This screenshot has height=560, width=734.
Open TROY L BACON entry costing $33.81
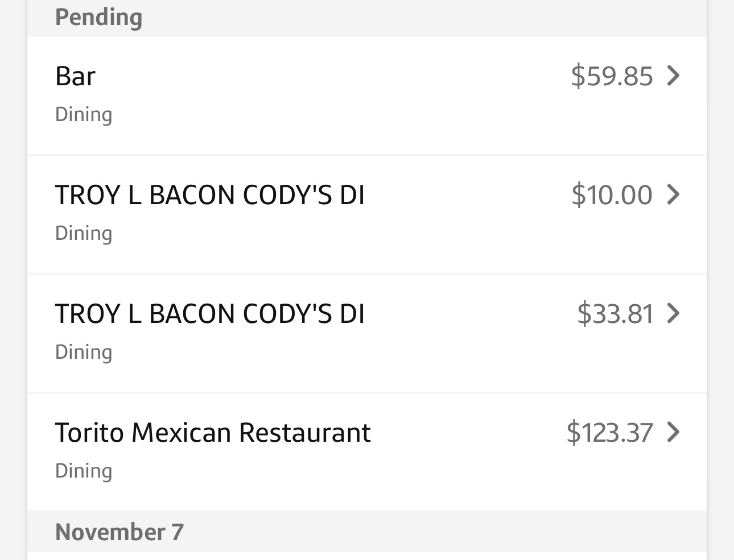(x=209, y=314)
